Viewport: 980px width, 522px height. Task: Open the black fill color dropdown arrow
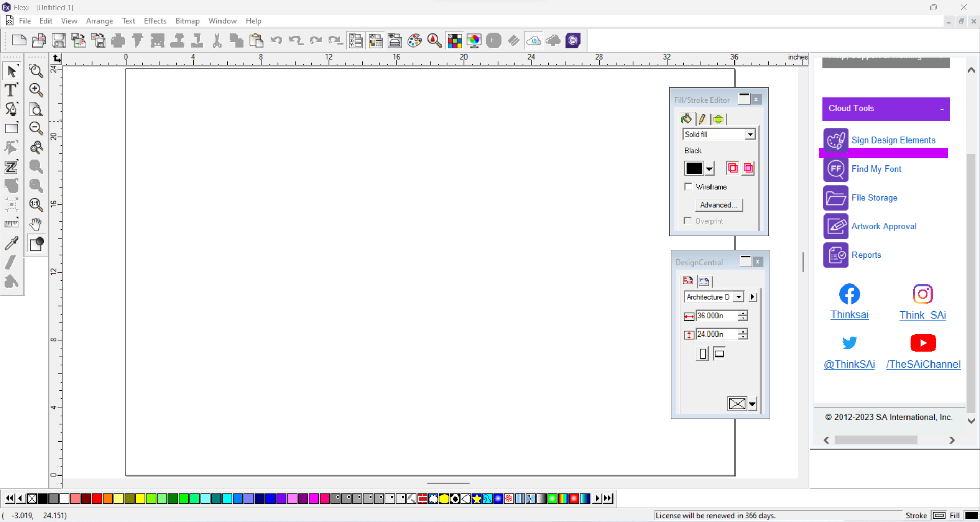pyautogui.click(x=709, y=169)
